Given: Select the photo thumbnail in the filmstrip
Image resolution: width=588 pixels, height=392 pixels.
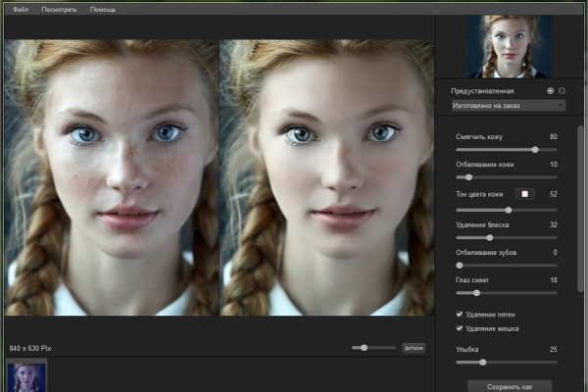Looking at the screenshot, I should coord(25,375).
